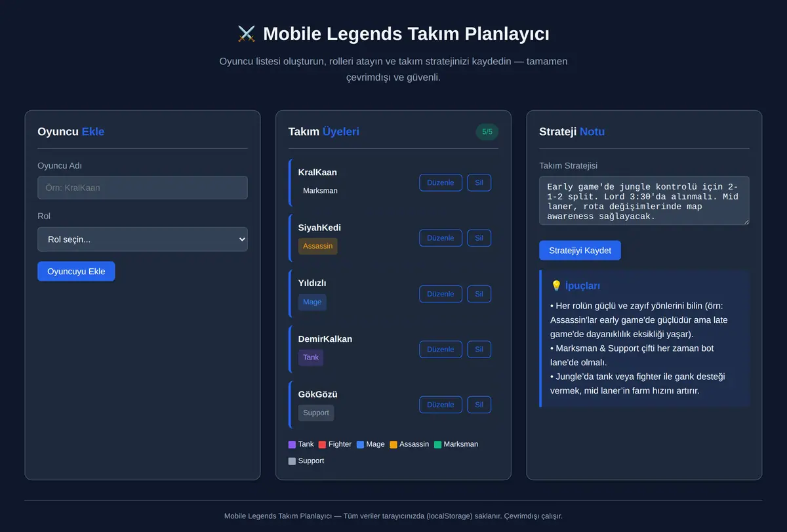The height and width of the screenshot is (532, 787).
Task: Delete the Yıldızlı player
Action: click(x=479, y=294)
